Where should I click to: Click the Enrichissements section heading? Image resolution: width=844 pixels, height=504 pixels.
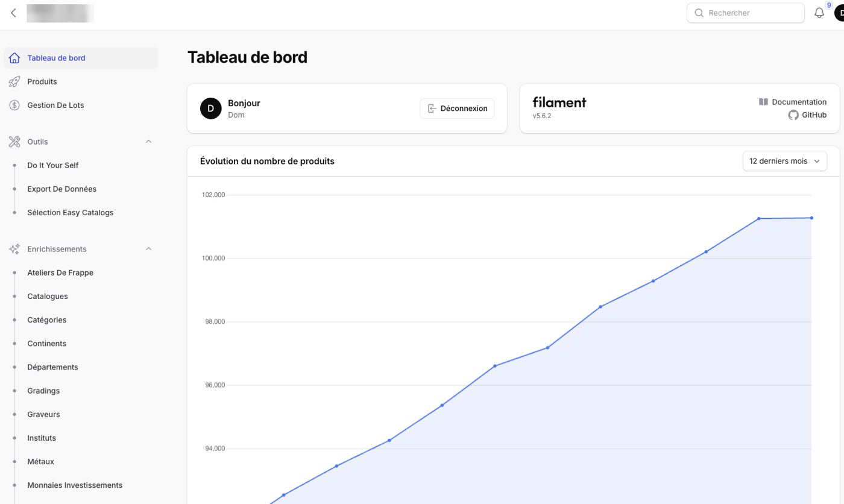[x=57, y=249]
